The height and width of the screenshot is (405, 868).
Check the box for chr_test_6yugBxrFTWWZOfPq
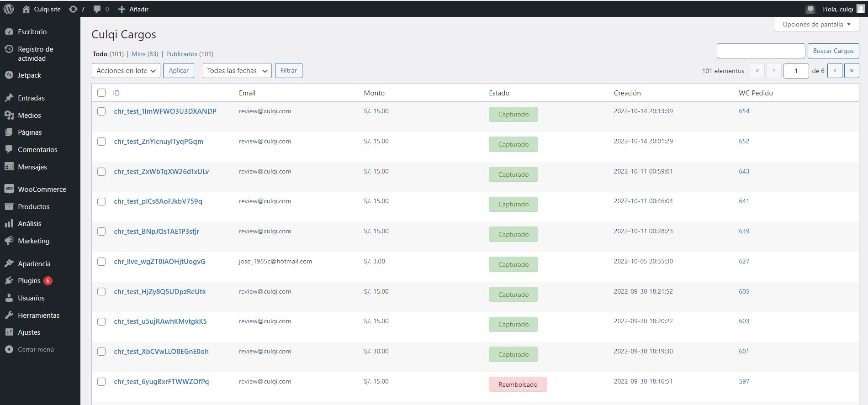click(x=101, y=382)
